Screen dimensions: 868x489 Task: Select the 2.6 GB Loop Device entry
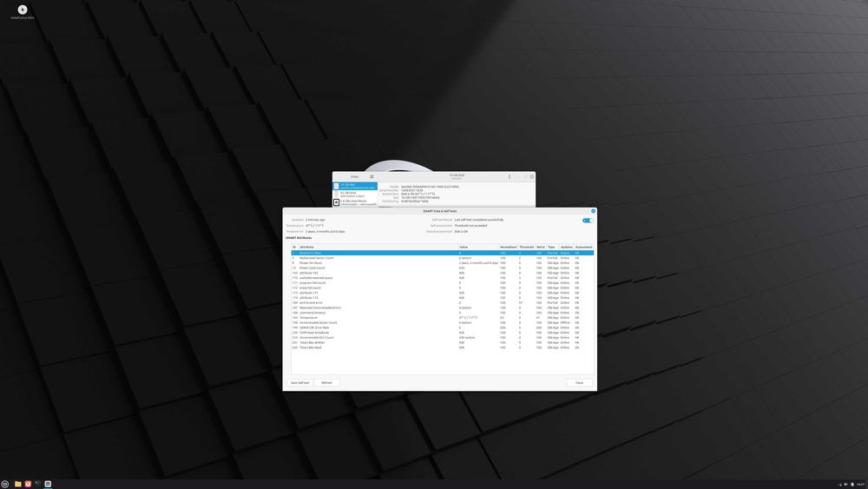(x=355, y=202)
